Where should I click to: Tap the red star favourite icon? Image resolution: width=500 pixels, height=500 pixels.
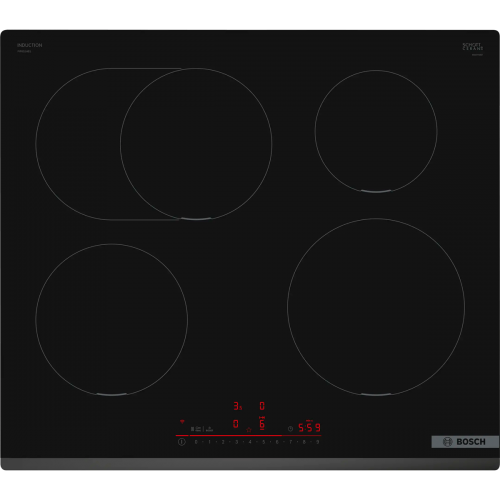(249, 430)
